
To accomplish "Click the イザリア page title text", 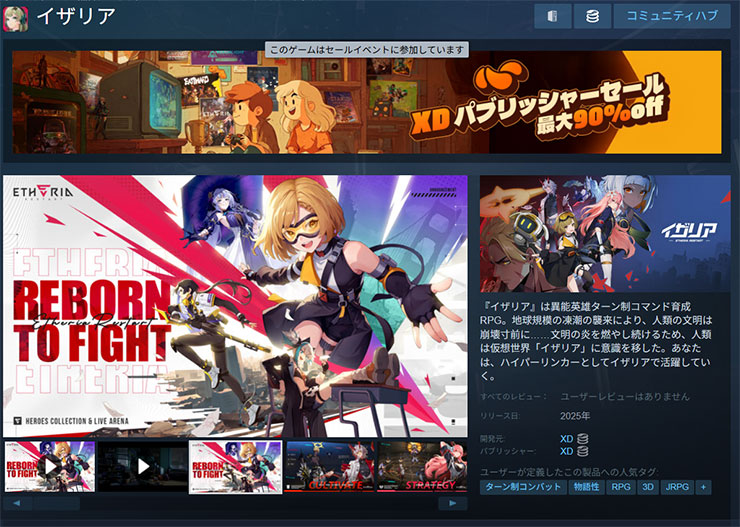I will point(76,16).
